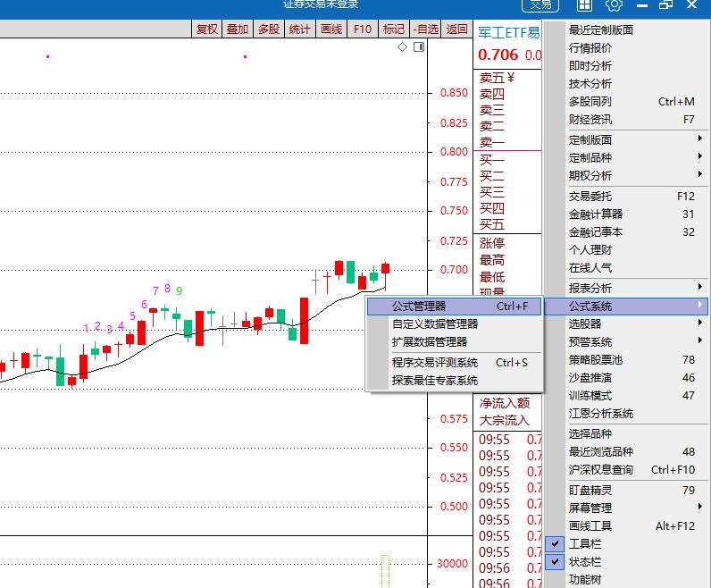Click the 标记 toolbar button
This screenshot has width=711, height=588.
click(x=394, y=29)
